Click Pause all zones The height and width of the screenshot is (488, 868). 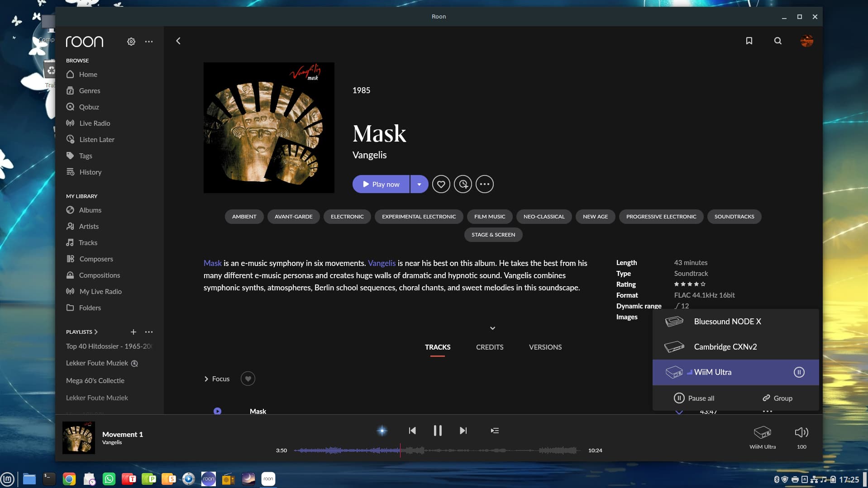tap(694, 398)
